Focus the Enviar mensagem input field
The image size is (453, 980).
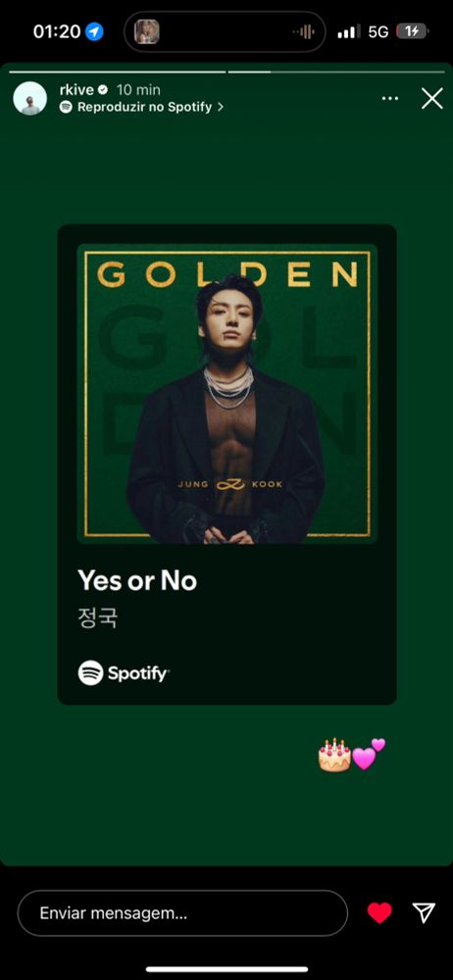click(182, 913)
